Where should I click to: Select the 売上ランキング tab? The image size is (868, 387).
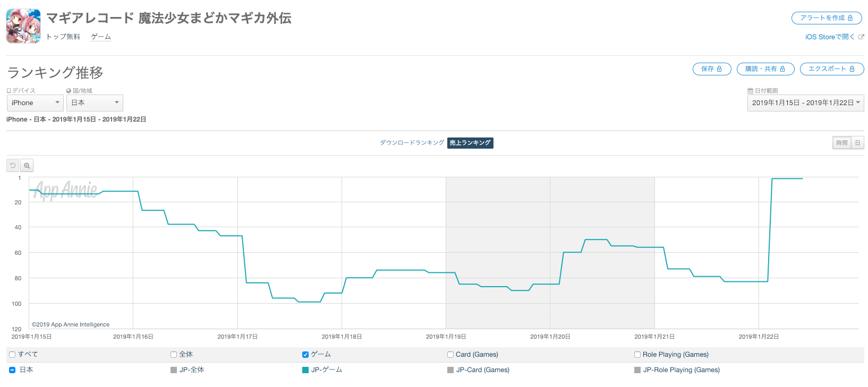pos(470,143)
